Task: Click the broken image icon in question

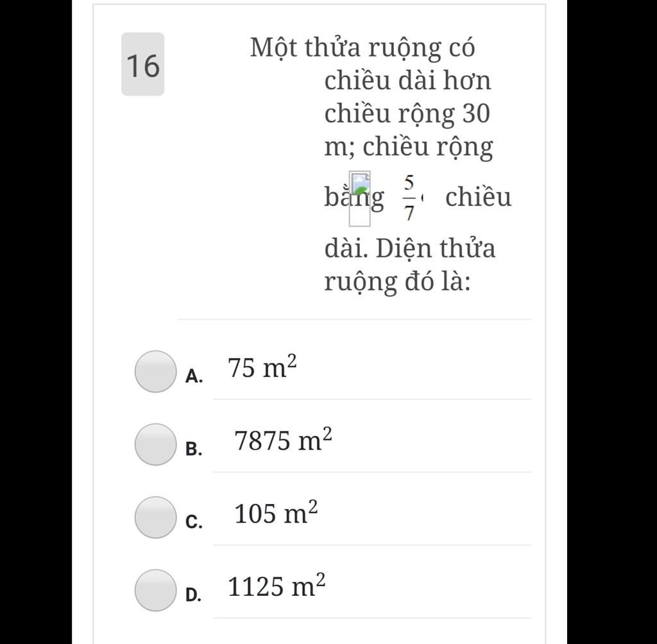Action: click(360, 199)
